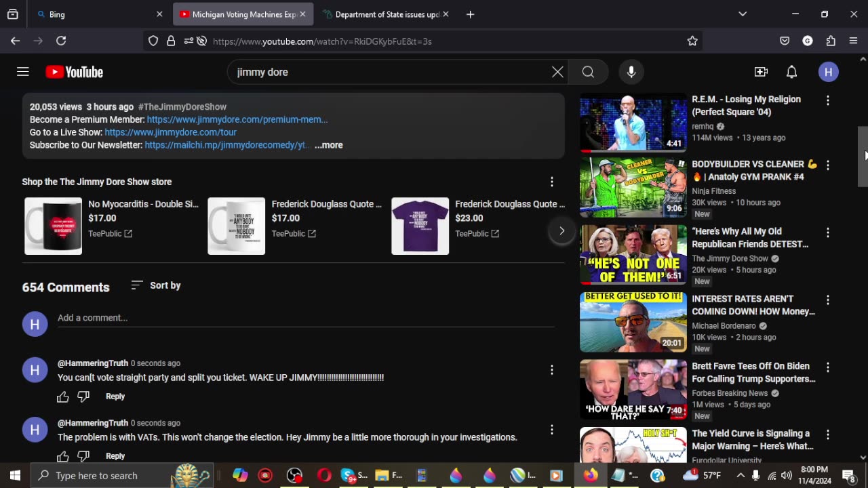868x488 pixels.
Task: Open the taskbar volume control
Action: point(787,476)
